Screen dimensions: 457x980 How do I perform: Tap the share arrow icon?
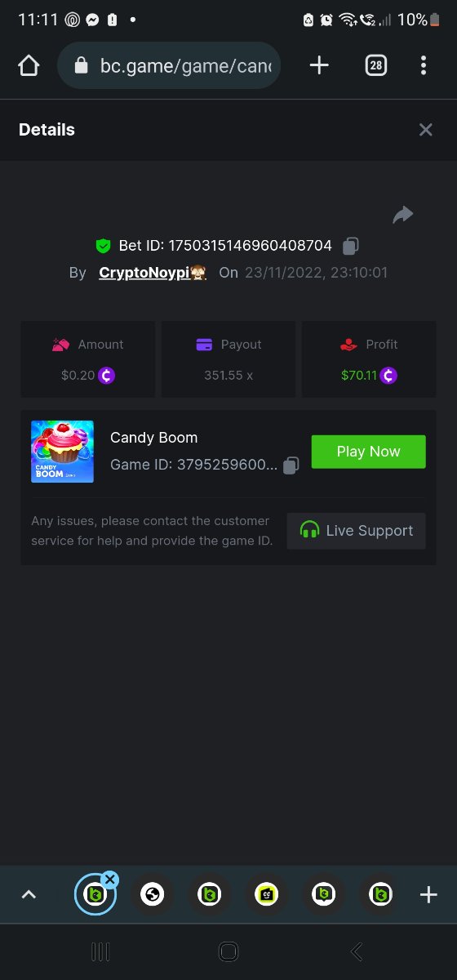tap(403, 215)
